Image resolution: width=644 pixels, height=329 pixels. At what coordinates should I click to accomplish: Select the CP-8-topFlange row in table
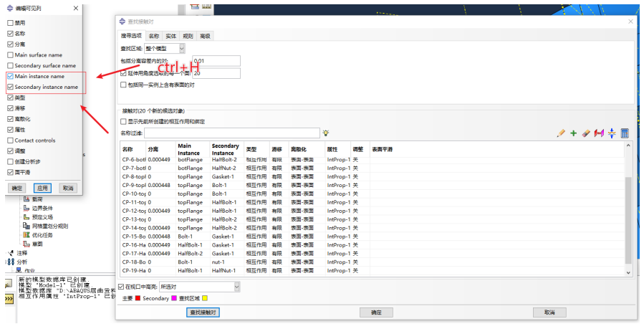tap(372, 176)
